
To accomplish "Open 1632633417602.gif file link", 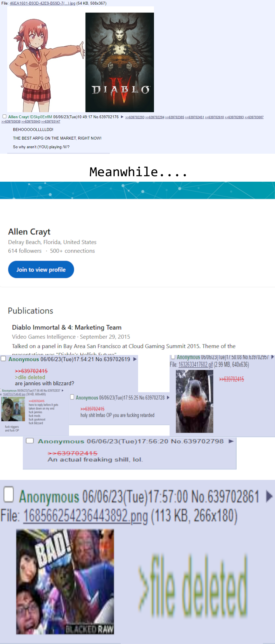I will (196, 365).
